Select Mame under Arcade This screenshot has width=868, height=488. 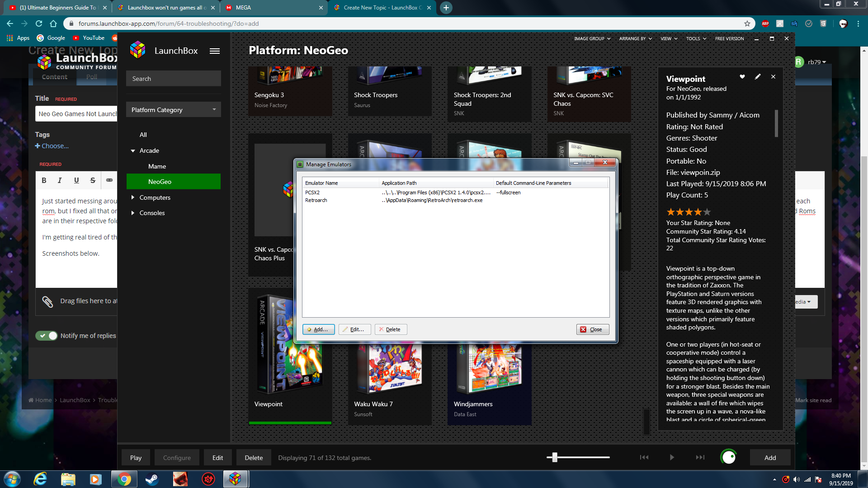point(157,166)
